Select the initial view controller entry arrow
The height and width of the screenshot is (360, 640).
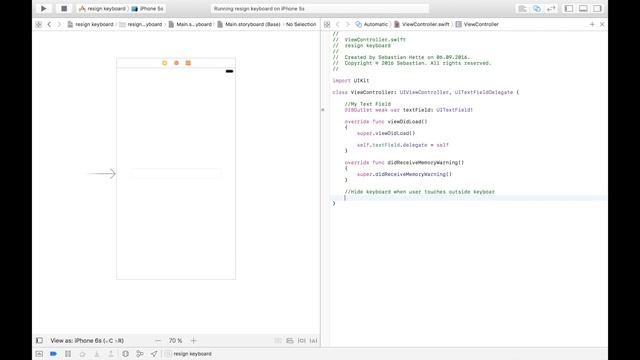pos(102,173)
